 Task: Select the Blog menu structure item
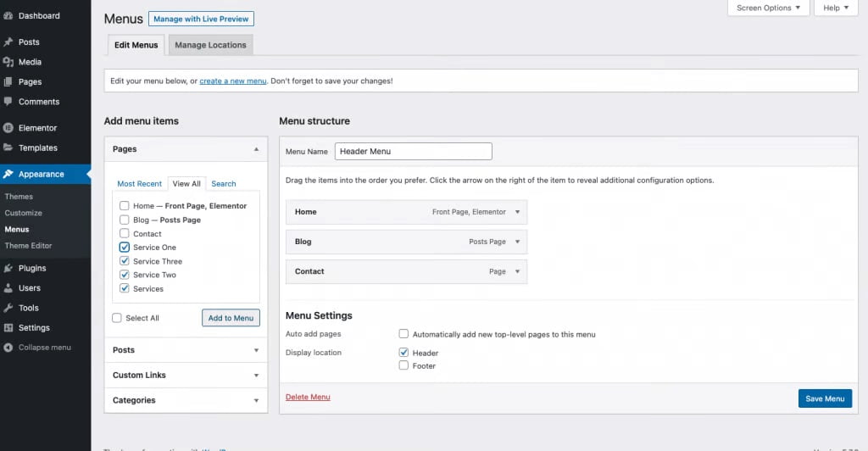pyautogui.click(x=406, y=242)
